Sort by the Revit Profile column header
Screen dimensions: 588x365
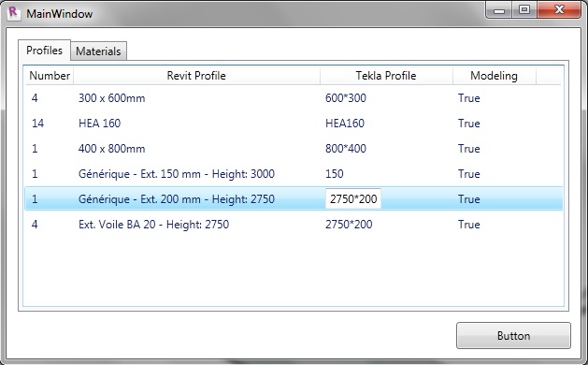pos(196,76)
